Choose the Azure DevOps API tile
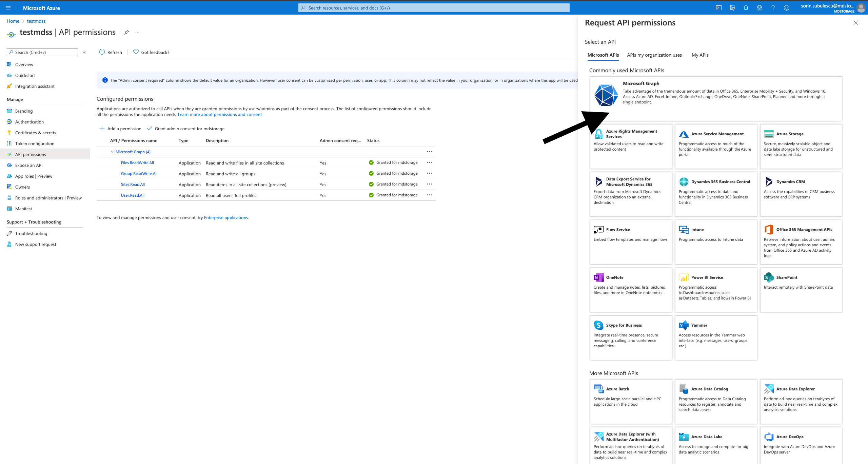 tap(801, 446)
